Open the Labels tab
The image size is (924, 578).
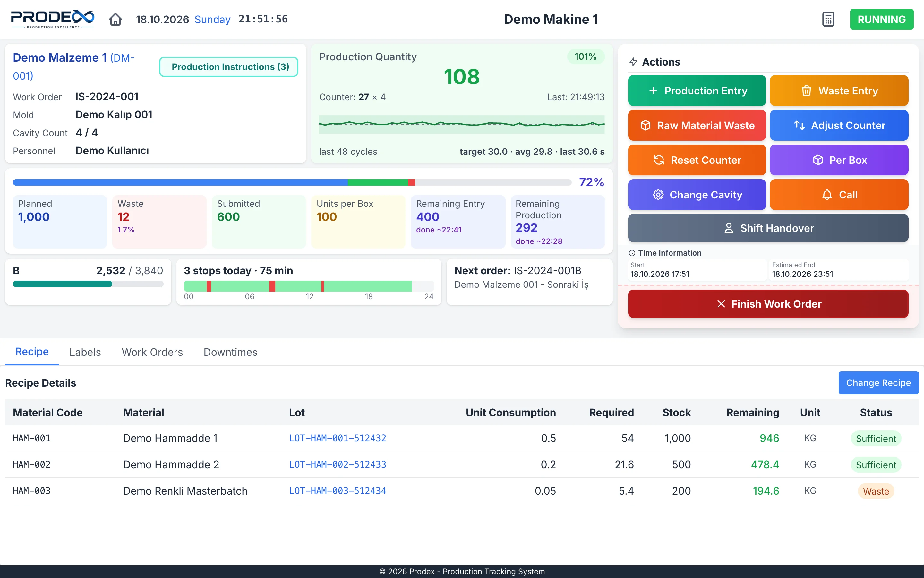pos(85,352)
